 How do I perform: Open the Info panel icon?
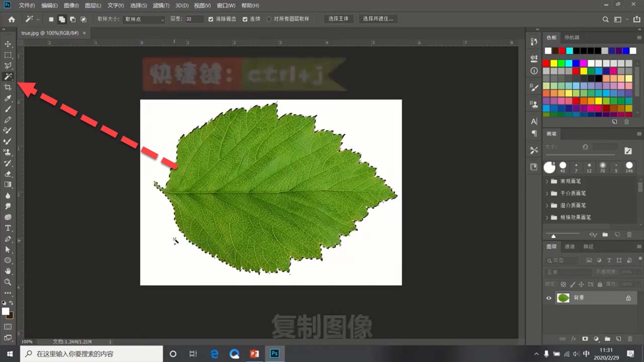(534, 71)
